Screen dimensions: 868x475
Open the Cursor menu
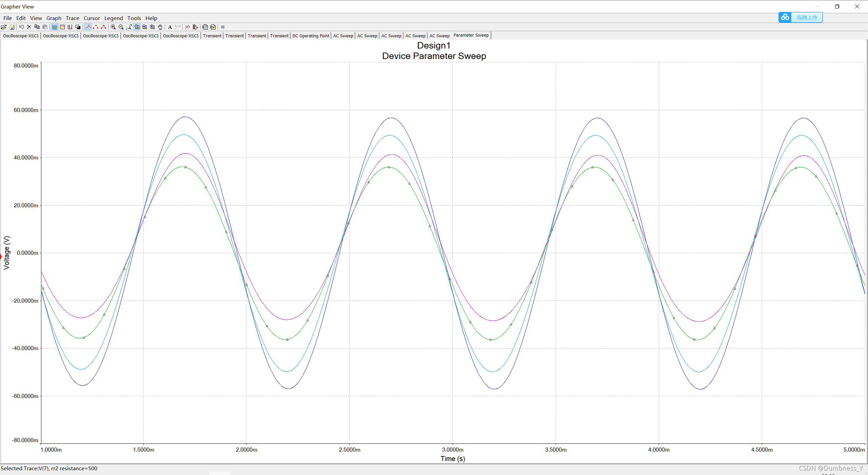click(x=92, y=18)
